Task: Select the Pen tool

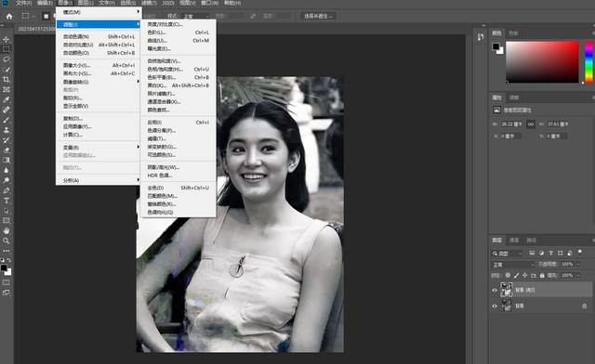Action: point(7,190)
